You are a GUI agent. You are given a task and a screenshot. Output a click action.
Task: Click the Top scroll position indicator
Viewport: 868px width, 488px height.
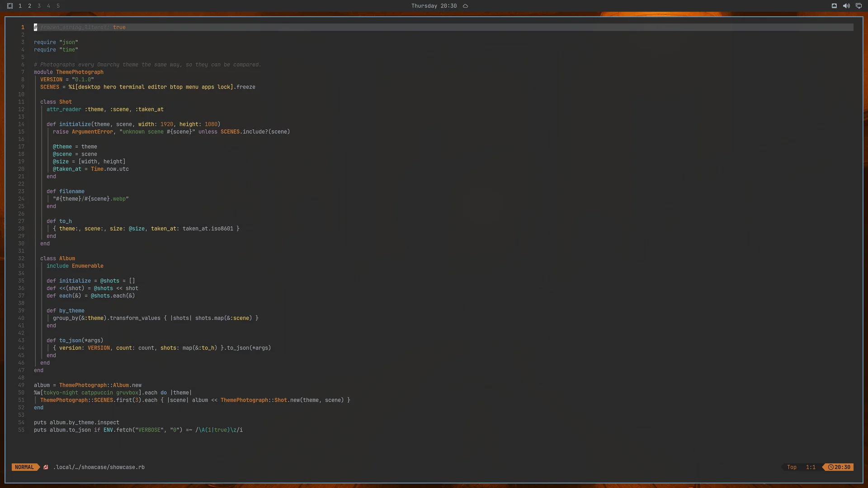click(x=792, y=467)
